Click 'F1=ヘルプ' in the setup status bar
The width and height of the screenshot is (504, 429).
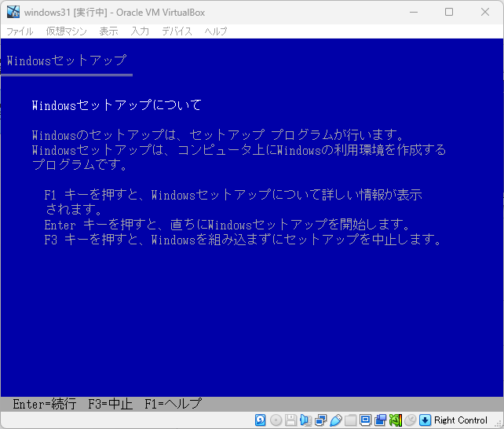click(x=173, y=404)
